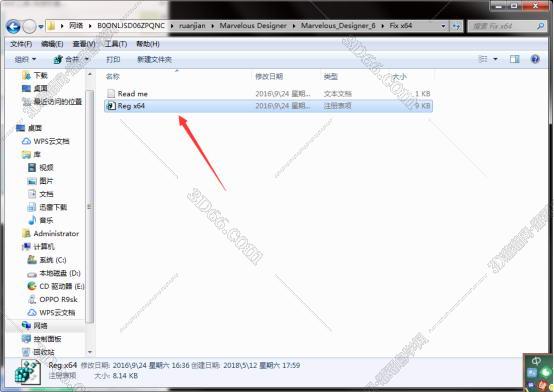Go back with the Back arrow button
The width and height of the screenshot is (554, 392).
coord(13,26)
